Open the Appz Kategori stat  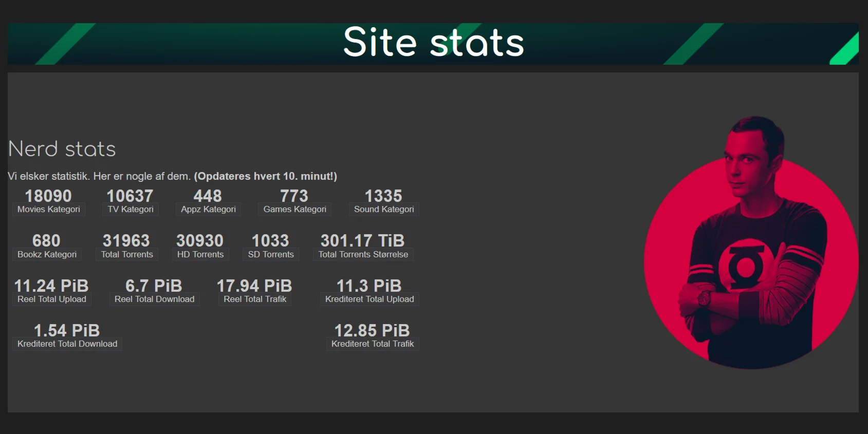coord(208,210)
